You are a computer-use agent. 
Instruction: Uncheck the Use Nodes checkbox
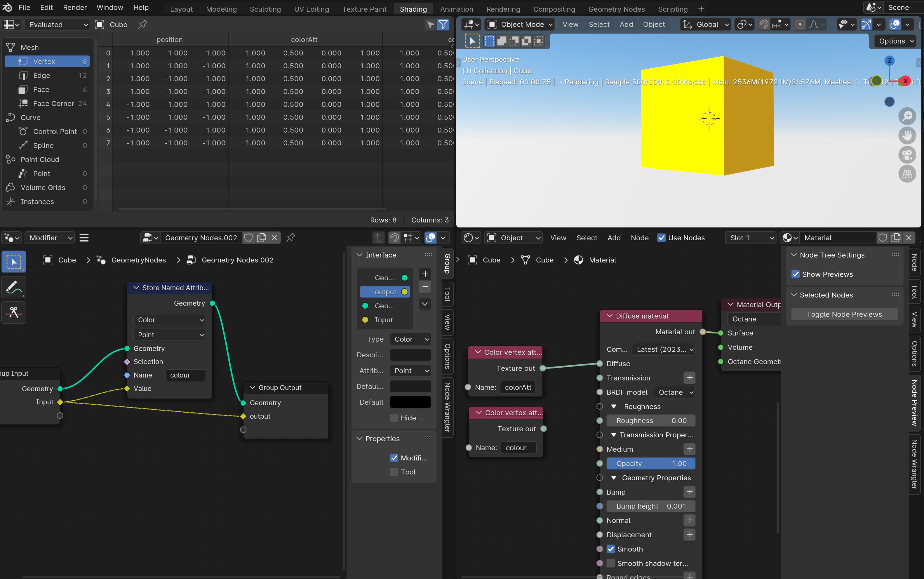click(x=661, y=238)
